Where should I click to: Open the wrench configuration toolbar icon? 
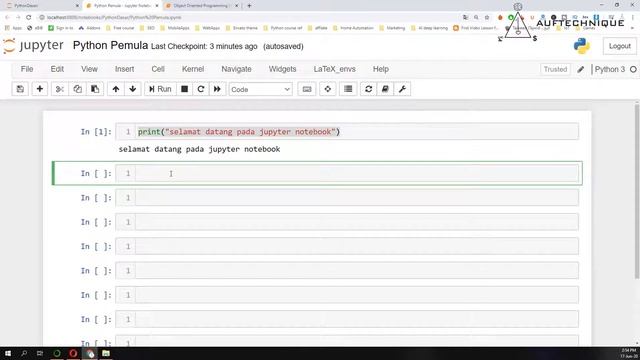point(402,89)
